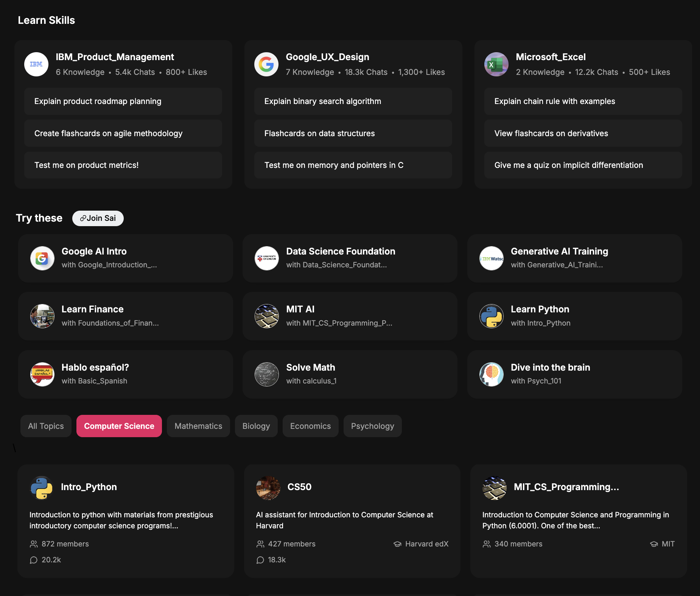Click the IBM logo on IBM_Product_Management card
Screen dimensions: 700x596
coord(36,64)
